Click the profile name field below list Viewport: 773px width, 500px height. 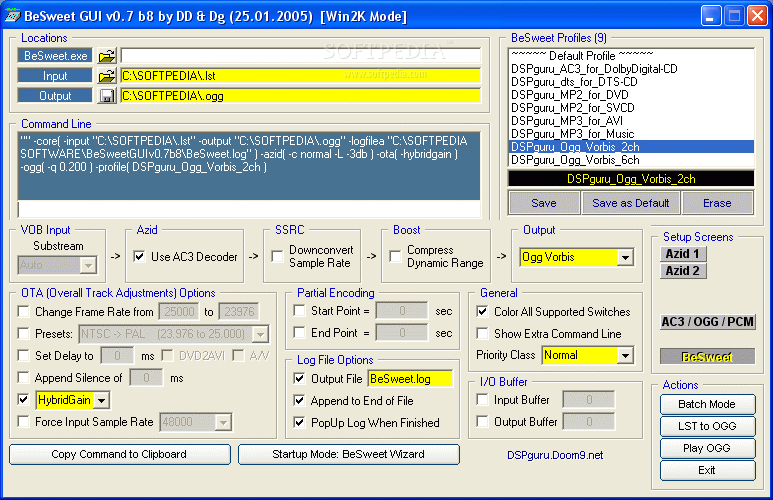pos(631,179)
